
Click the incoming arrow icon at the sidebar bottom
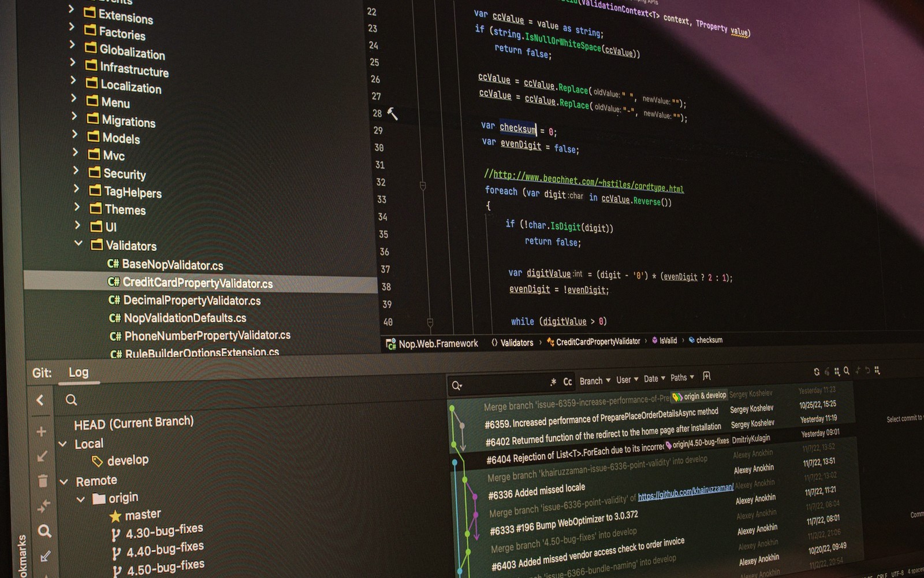[x=45, y=557]
